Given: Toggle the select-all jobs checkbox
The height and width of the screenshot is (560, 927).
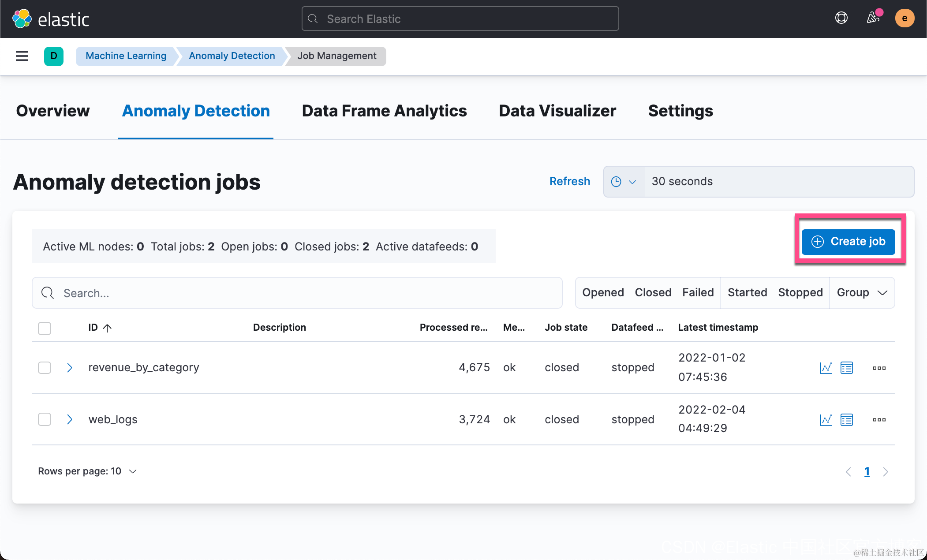Looking at the screenshot, I should click(45, 328).
